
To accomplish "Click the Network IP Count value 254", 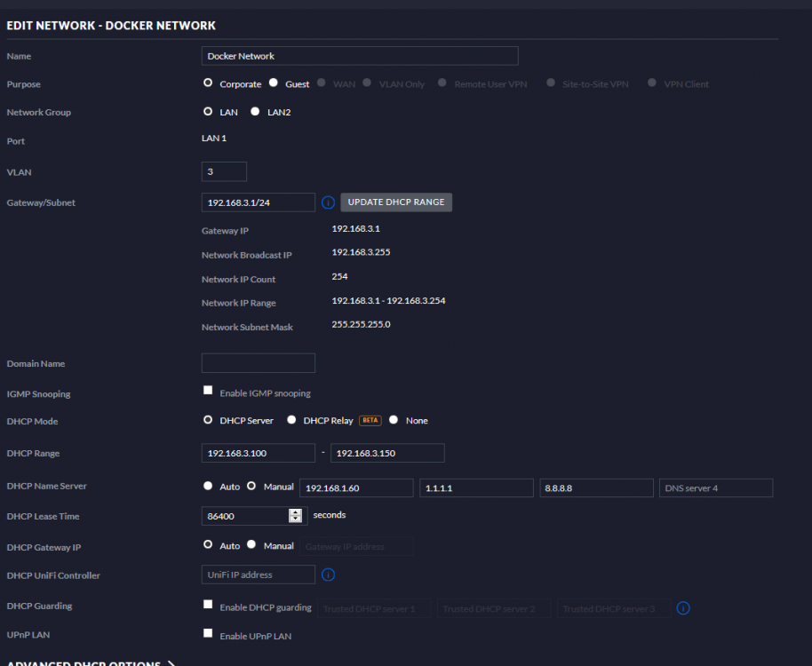I will [x=339, y=276].
